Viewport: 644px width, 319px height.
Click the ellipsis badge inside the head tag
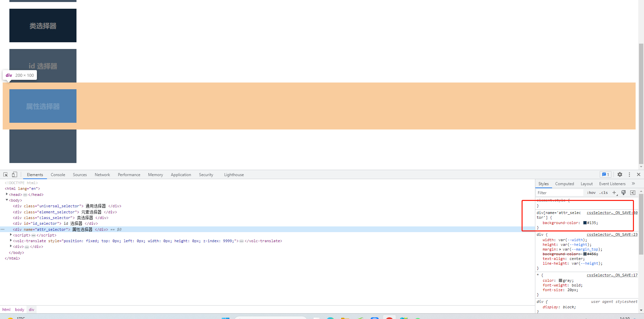25,195
